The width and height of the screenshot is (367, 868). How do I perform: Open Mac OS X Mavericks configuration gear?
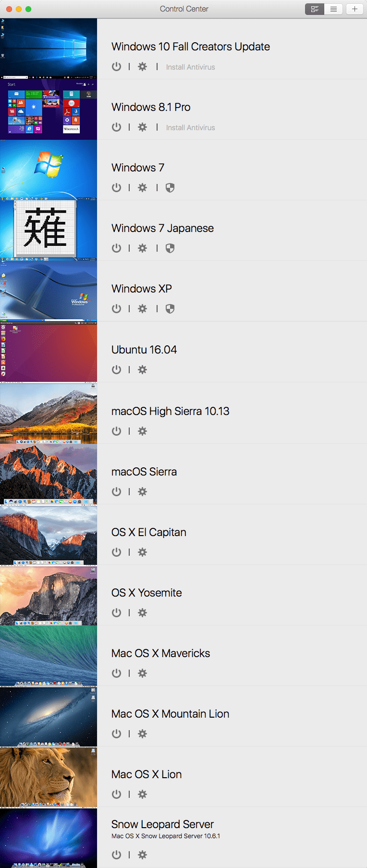(142, 673)
